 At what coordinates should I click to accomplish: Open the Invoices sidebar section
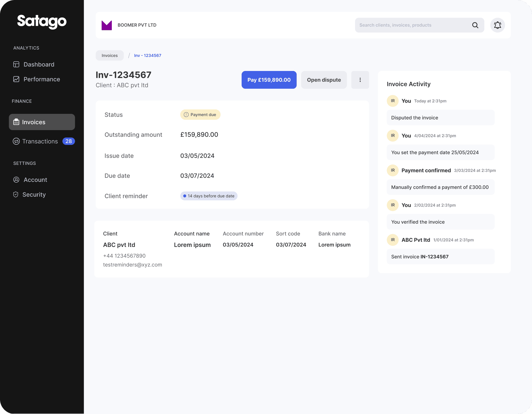click(42, 122)
